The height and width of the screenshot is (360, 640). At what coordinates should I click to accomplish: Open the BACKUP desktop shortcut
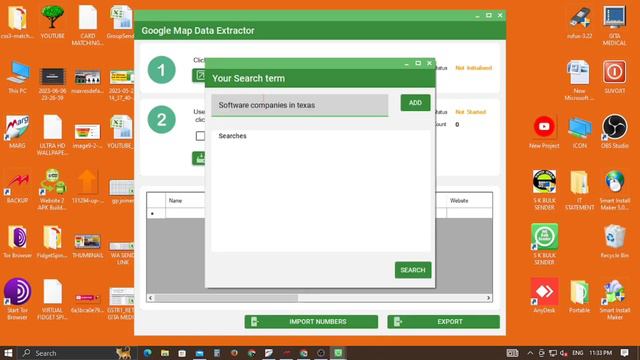click(17, 187)
